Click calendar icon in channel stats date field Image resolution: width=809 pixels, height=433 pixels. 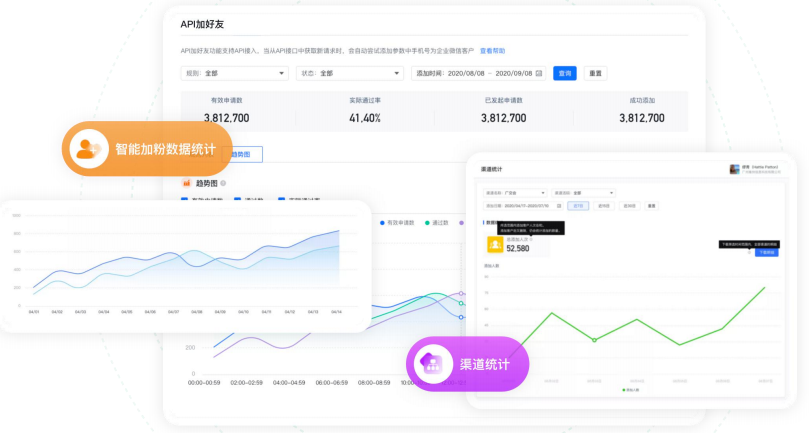point(558,205)
